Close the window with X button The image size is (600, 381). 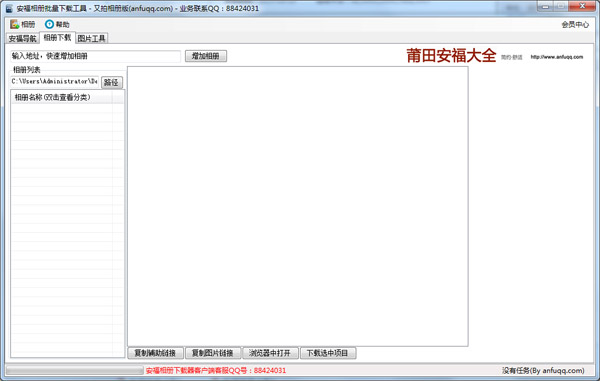[582, 6]
